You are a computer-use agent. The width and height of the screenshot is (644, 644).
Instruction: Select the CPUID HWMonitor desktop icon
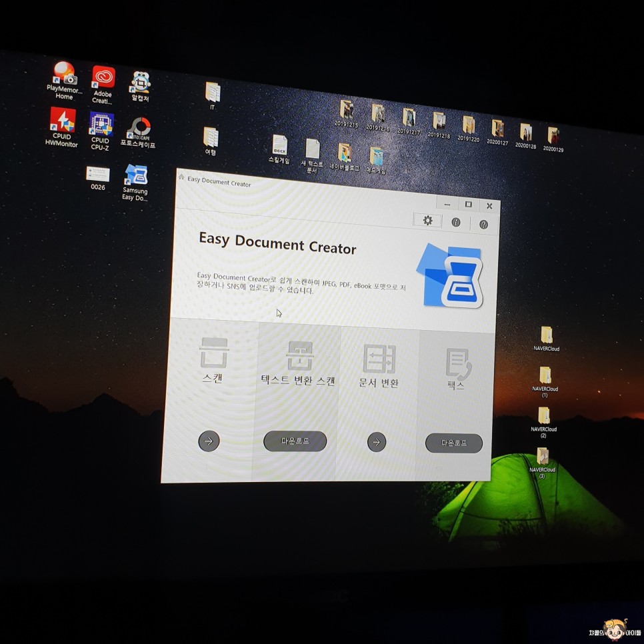click(63, 121)
